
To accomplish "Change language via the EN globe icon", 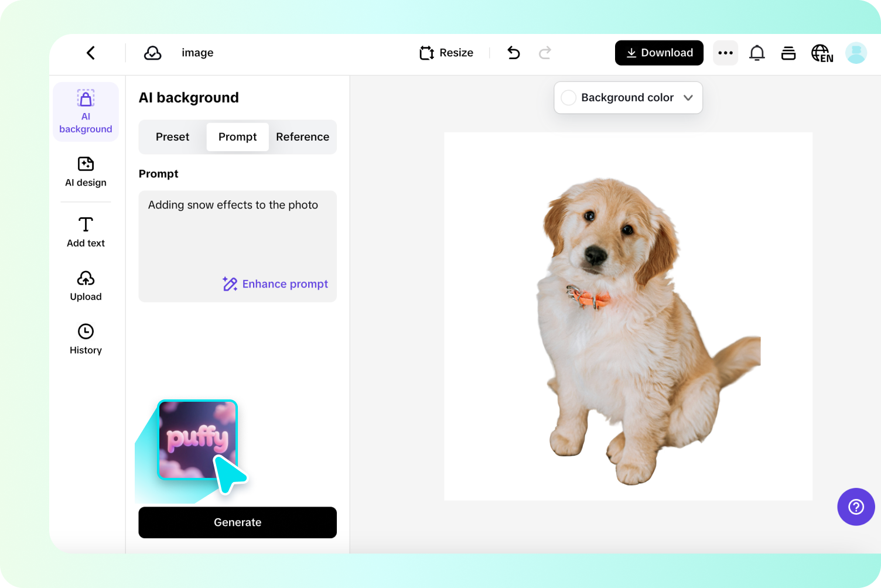I will [x=822, y=53].
